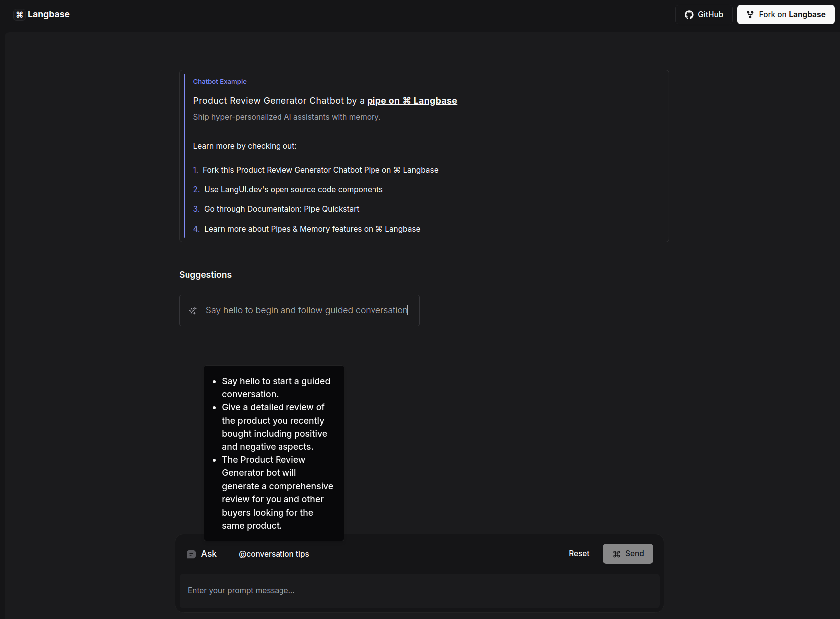The width and height of the screenshot is (840, 619).
Task: Click the Send button
Action: [x=628, y=554]
